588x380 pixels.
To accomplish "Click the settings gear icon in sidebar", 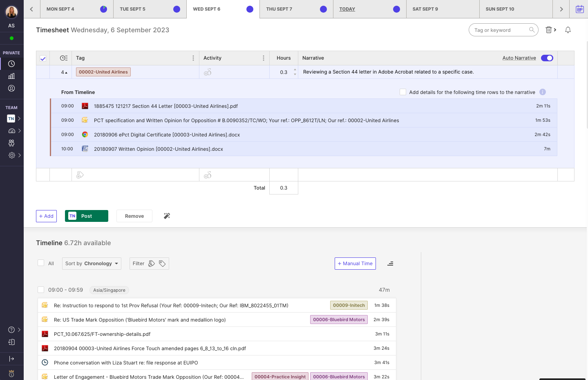I will click(x=11, y=155).
